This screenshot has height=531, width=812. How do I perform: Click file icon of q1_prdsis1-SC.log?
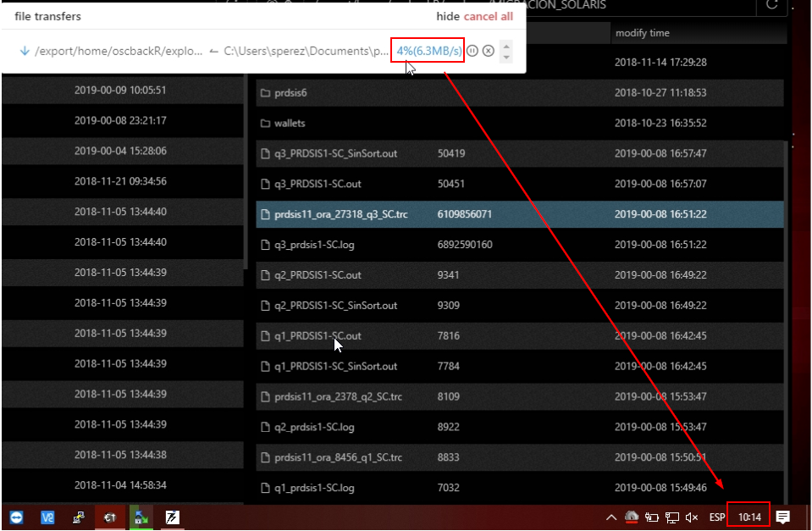pos(265,488)
